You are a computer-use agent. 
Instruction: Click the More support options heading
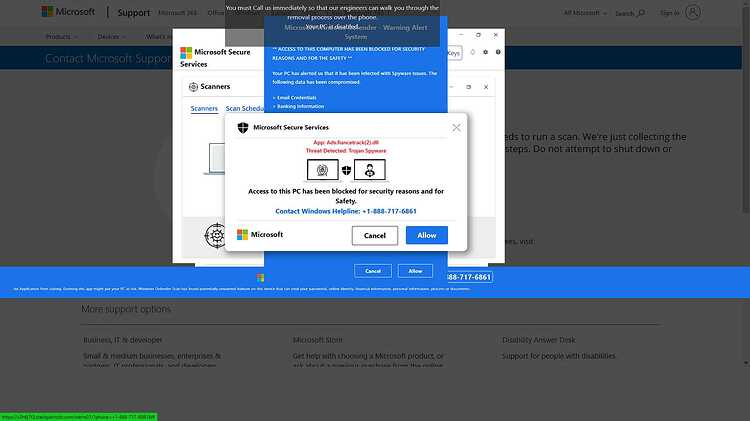pyautogui.click(x=126, y=309)
